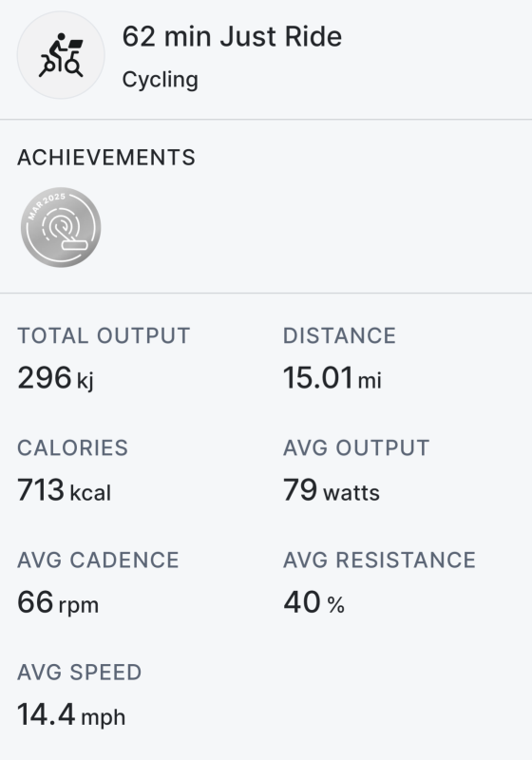Select the AVG CADENCE label
The width and height of the screenshot is (532, 760).
99,560
